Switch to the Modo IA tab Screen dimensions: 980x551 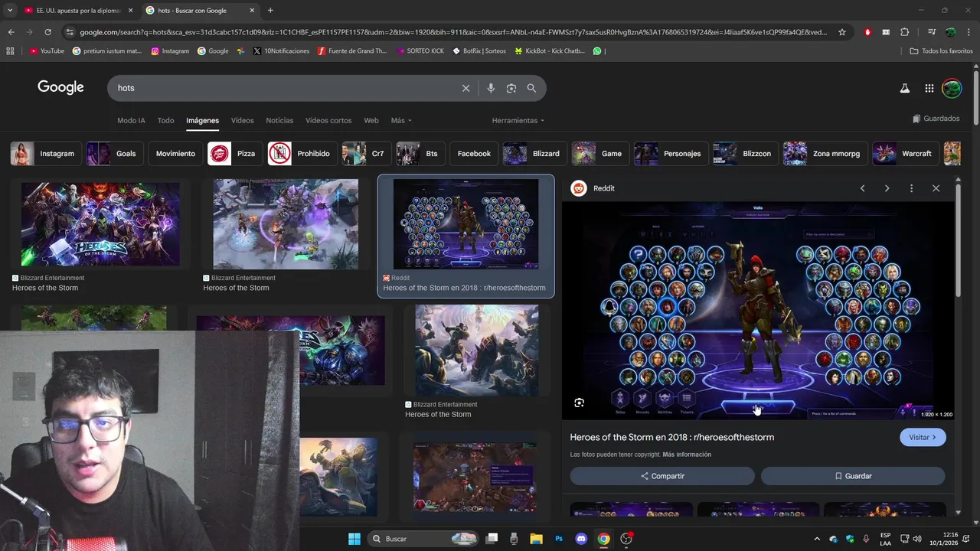[x=131, y=121]
